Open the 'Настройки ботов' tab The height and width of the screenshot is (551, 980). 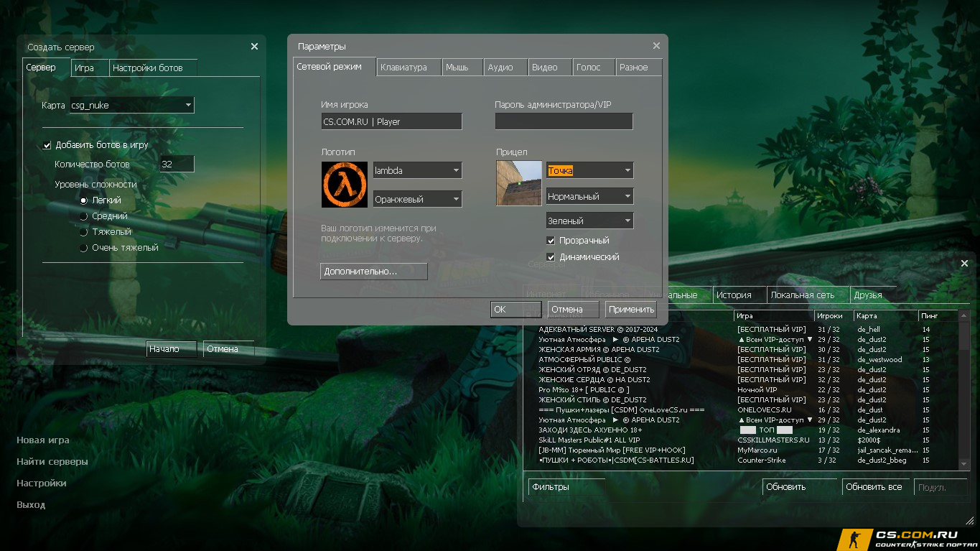pyautogui.click(x=154, y=68)
